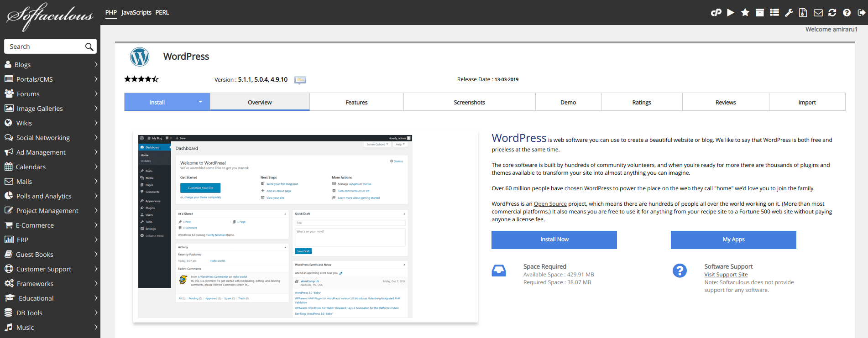
Task: Click 'Available Space : 429.91 MB' text
Action: 559,275
